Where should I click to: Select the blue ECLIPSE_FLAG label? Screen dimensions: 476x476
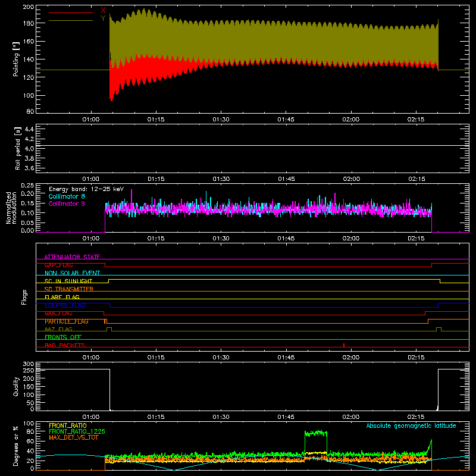pos(65,305)
